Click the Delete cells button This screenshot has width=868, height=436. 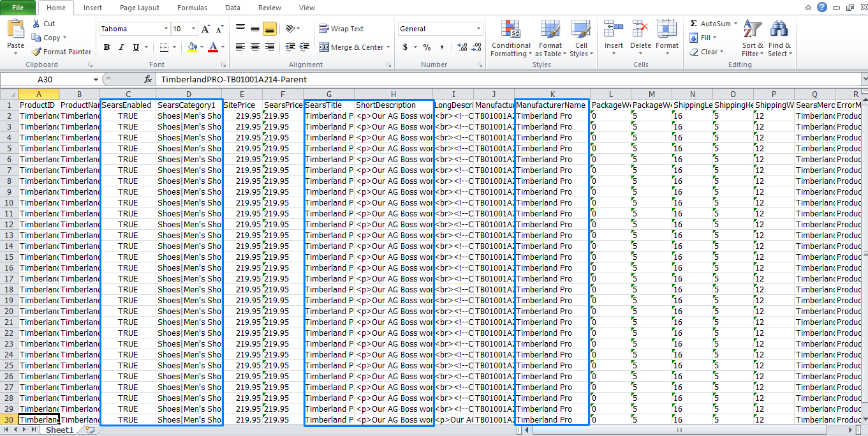coord(640,37)
